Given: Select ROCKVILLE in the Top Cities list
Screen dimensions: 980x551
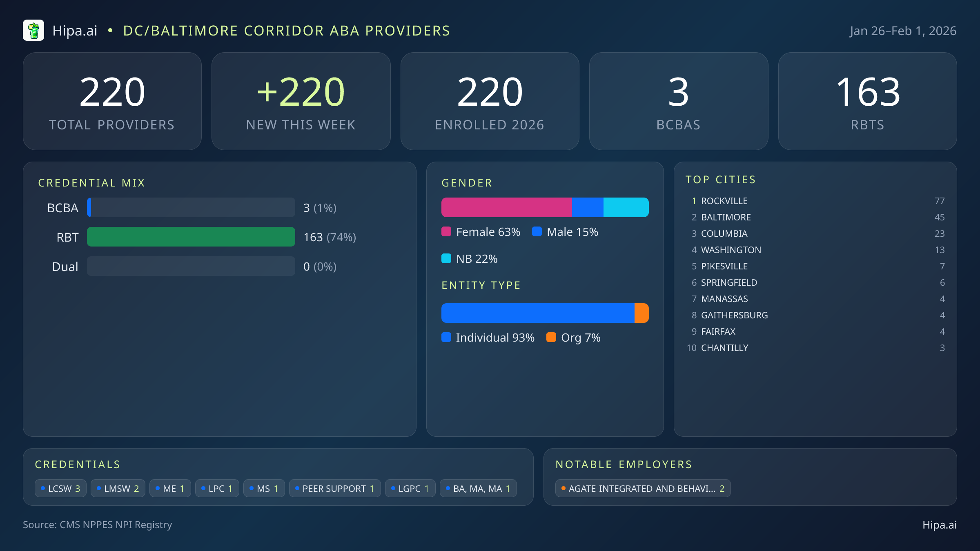Looking at the screenshot, I should tap(724, 201).
